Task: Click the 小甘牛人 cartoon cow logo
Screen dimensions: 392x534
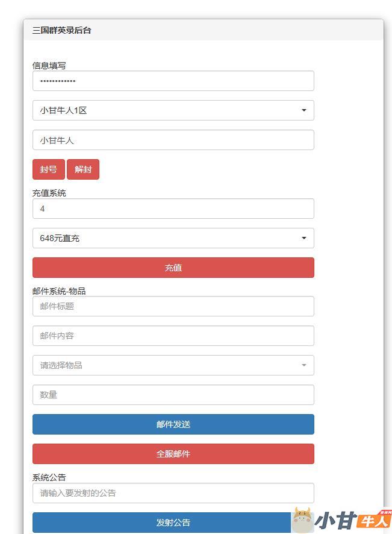Action: coord(303,520)
